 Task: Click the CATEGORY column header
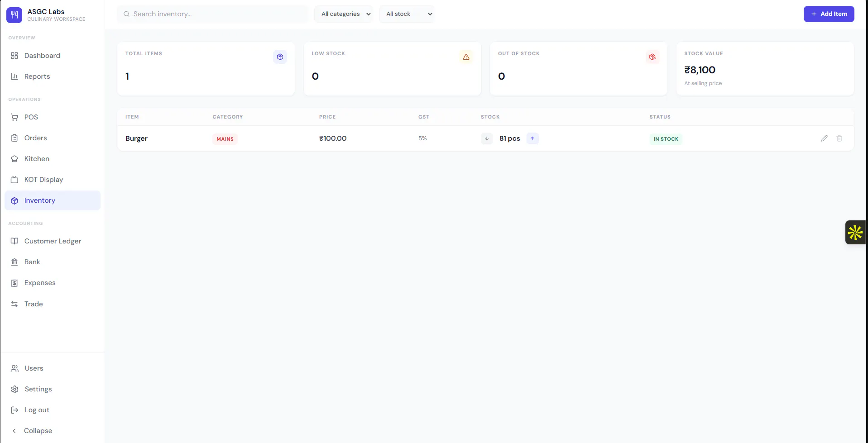point(228,117)
